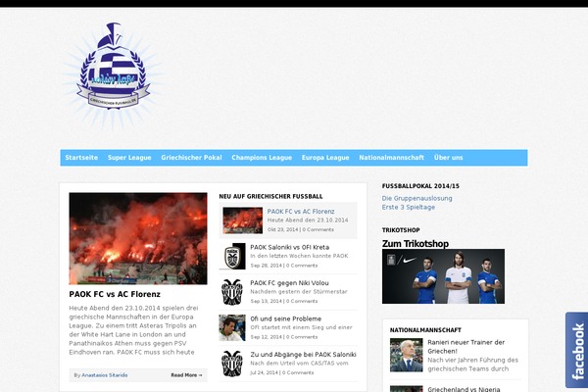Open Erste 3 Spieltage link
The height and width of the screenshot is (392, 588).
(409, 207)
